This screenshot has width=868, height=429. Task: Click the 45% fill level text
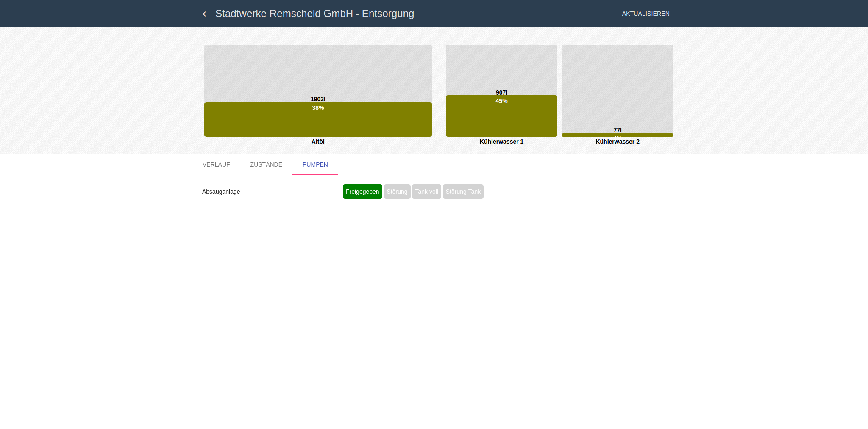(x=501, y=101)
